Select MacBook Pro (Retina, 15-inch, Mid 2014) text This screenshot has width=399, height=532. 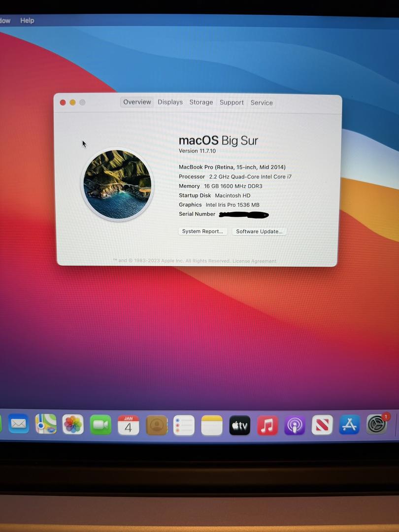point(232,167)
